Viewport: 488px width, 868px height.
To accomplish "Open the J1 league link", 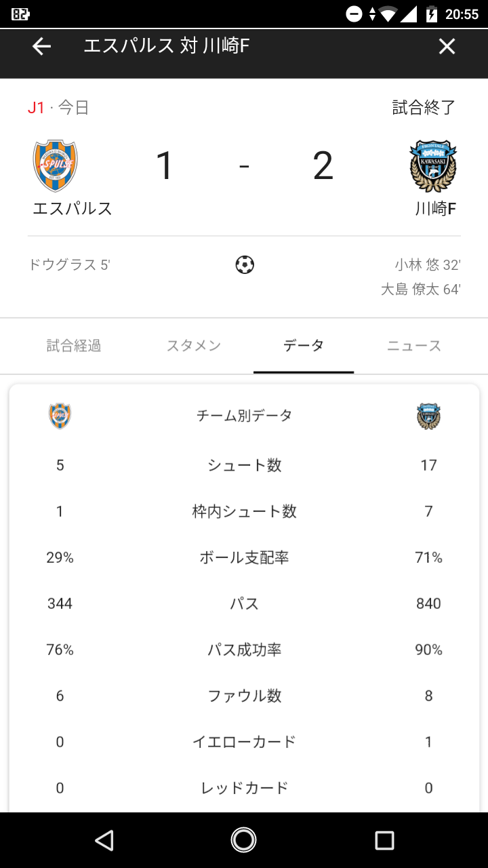I will (36, 107).
